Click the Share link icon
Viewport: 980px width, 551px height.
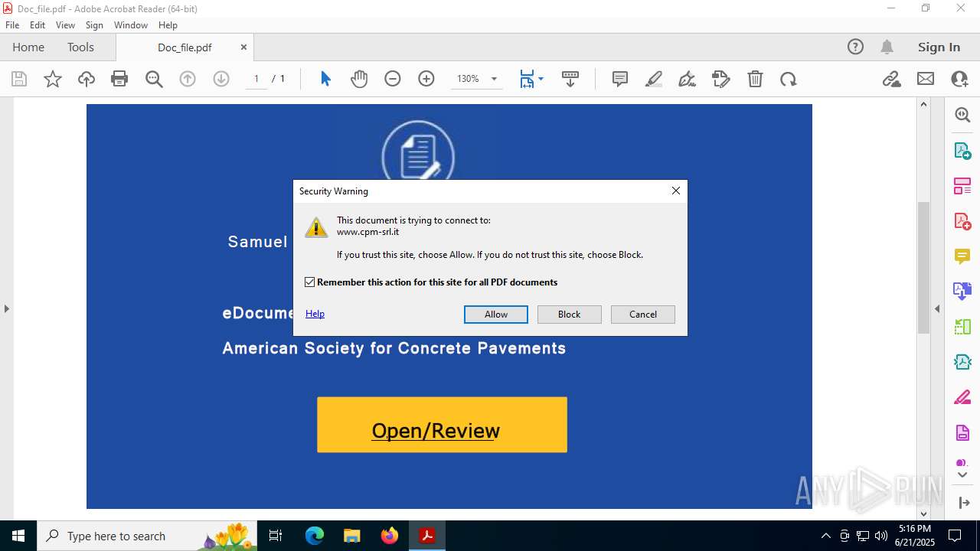coord(892,79)
